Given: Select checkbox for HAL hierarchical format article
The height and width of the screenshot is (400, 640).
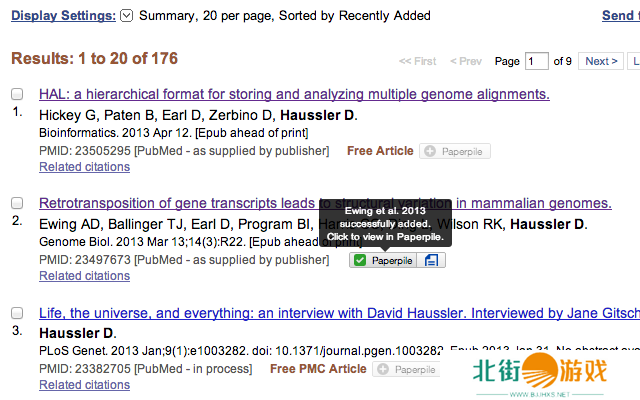Looking at the screenshot, I should point(17,94).
